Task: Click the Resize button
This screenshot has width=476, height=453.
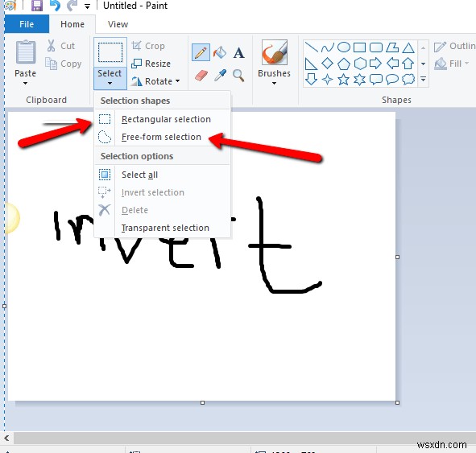Action: point(151,64)
